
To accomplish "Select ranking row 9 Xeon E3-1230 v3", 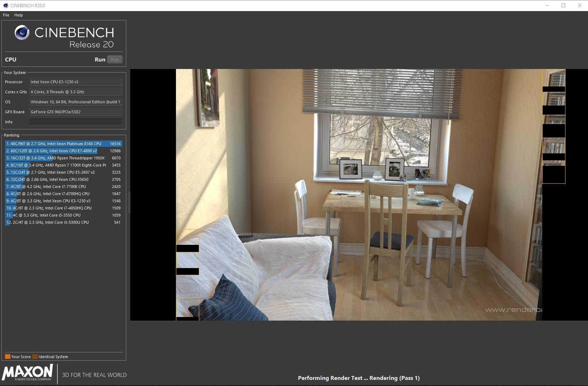I will click(x=64, y=201).
